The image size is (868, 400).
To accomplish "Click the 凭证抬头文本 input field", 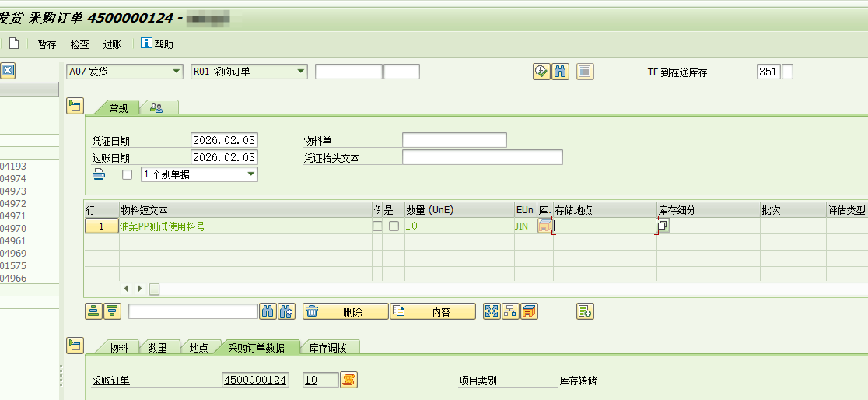I will [x=481, y=157].
